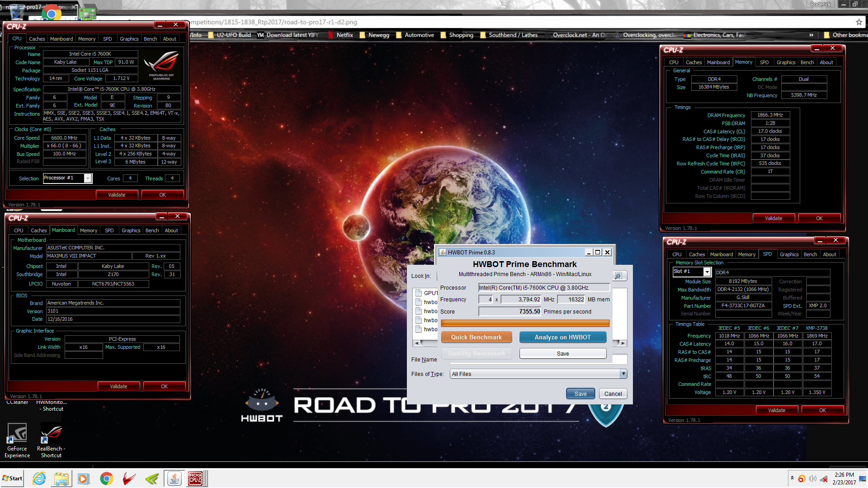This screenshot has width=868, height=488.
Task: Click OK in CPU-Z SPD window
Action: point(822,410)
